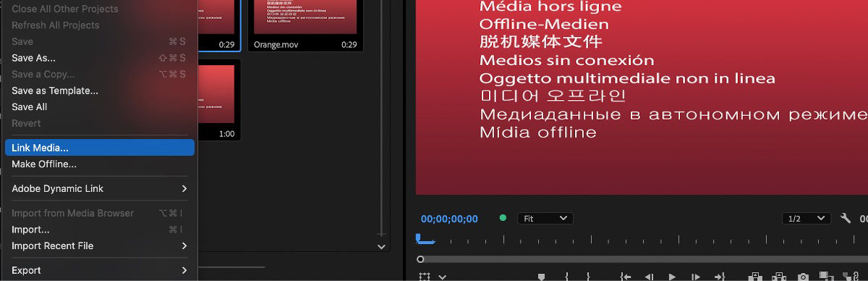Select Import... from the menu
The image size is (868, 281).
[x=99, y=230]
